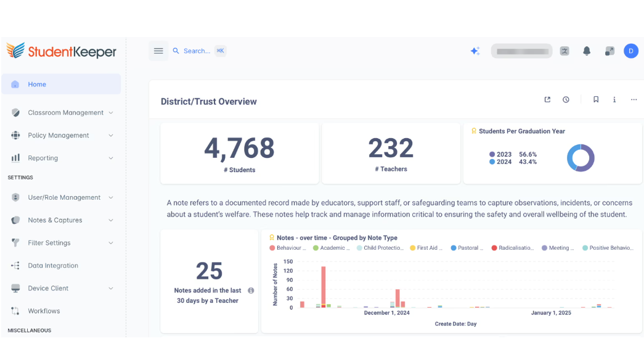Open the language translate icon
This screenshot has height=362, width=644.
tap(565, 51)
